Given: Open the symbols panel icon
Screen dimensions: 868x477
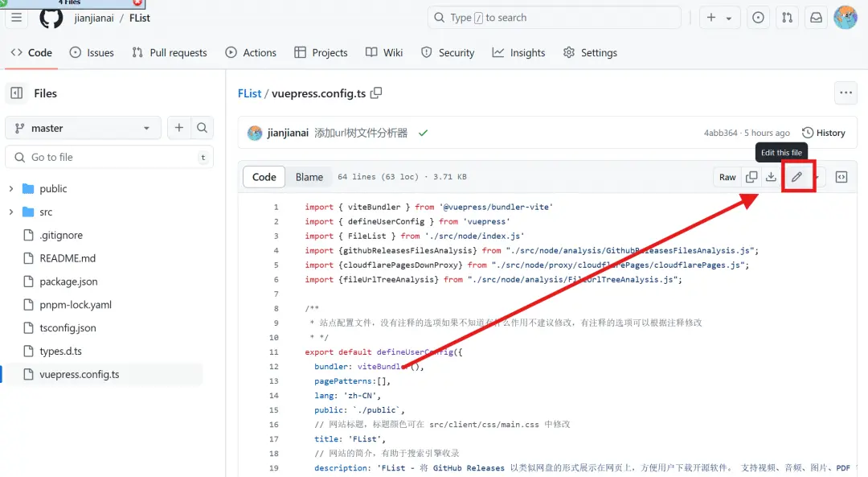Looking at the screenshot, I should click(841, 177).
